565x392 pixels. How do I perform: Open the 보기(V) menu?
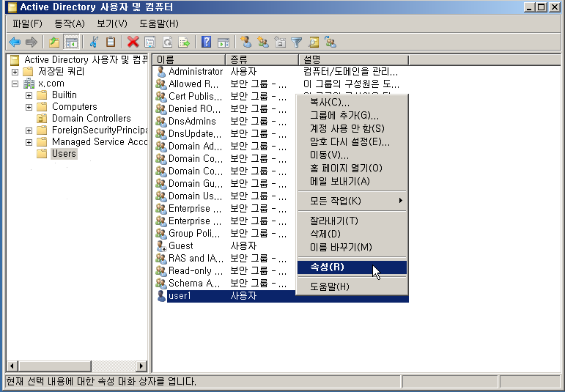tap(112, 23)
